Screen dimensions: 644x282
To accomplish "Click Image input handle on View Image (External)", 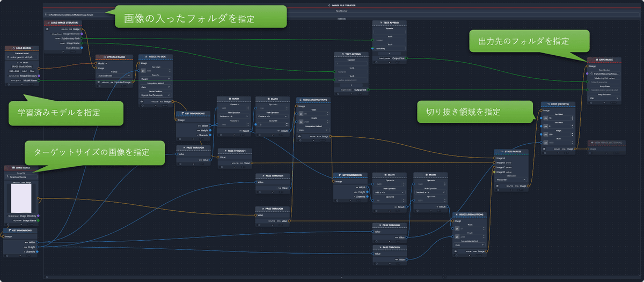I will tap(588, 149).
